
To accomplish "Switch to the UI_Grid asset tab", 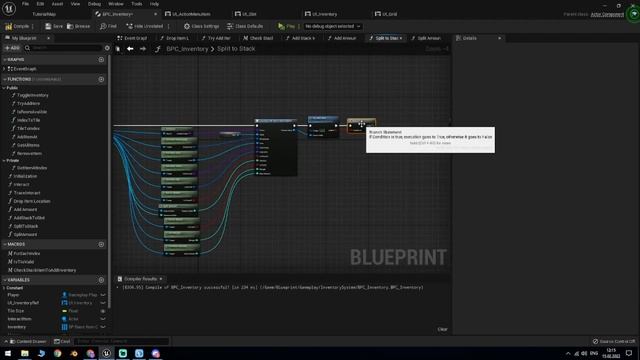I will tap(389, 14).
